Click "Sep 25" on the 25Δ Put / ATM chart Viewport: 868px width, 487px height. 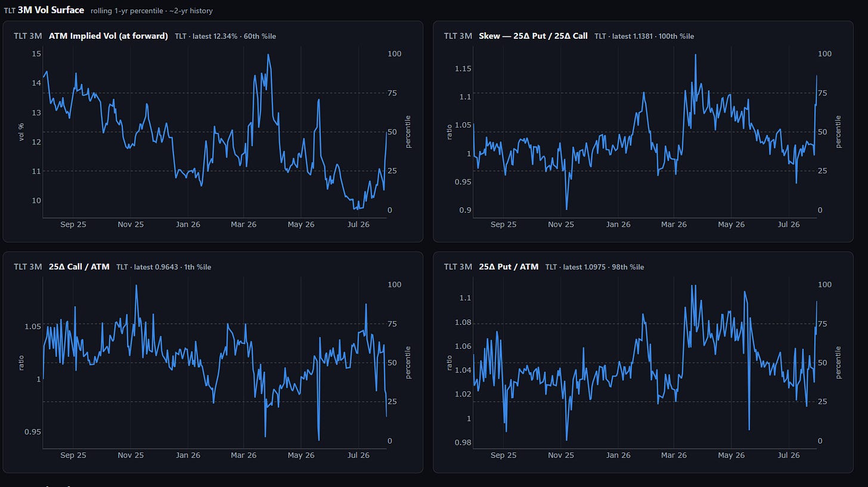click(504, 455)
